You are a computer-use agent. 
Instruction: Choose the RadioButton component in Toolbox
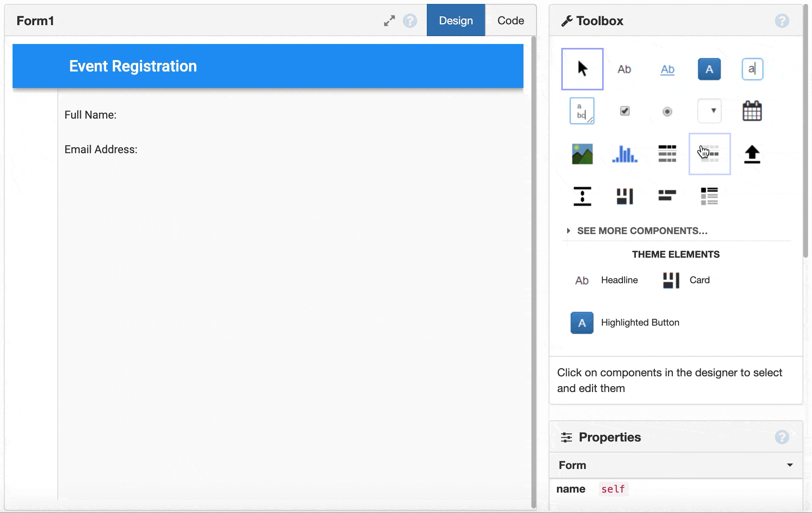[x=667, y=112]
